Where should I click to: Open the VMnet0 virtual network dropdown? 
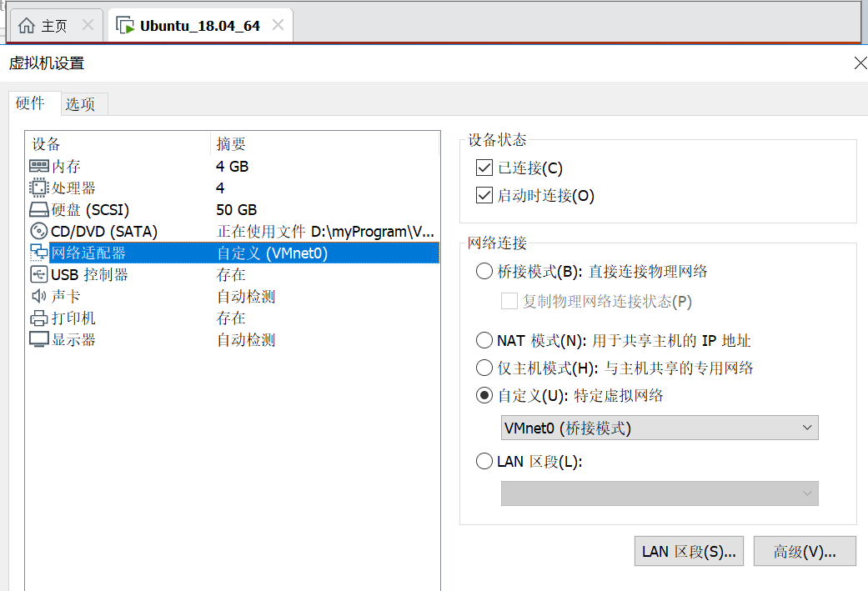807,427
